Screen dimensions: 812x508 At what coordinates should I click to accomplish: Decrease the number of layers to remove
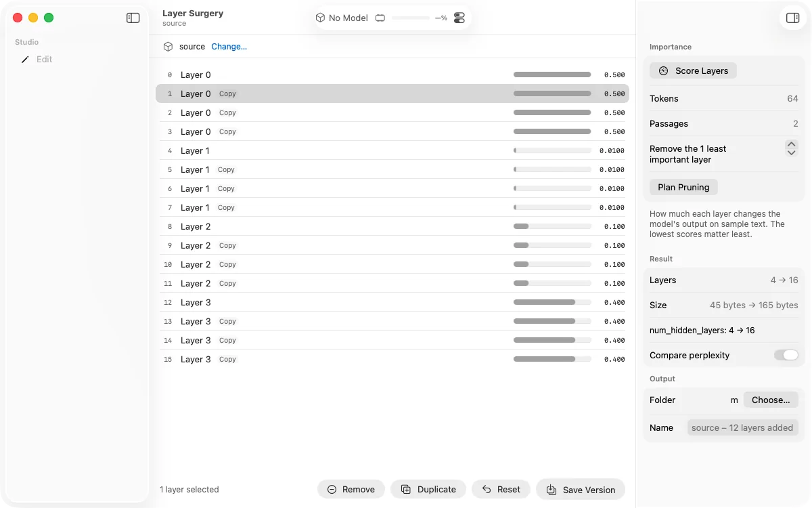pos(792,152)
